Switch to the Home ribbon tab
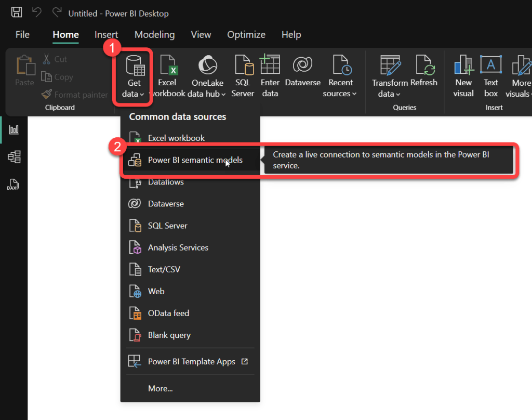 point(65,35)
